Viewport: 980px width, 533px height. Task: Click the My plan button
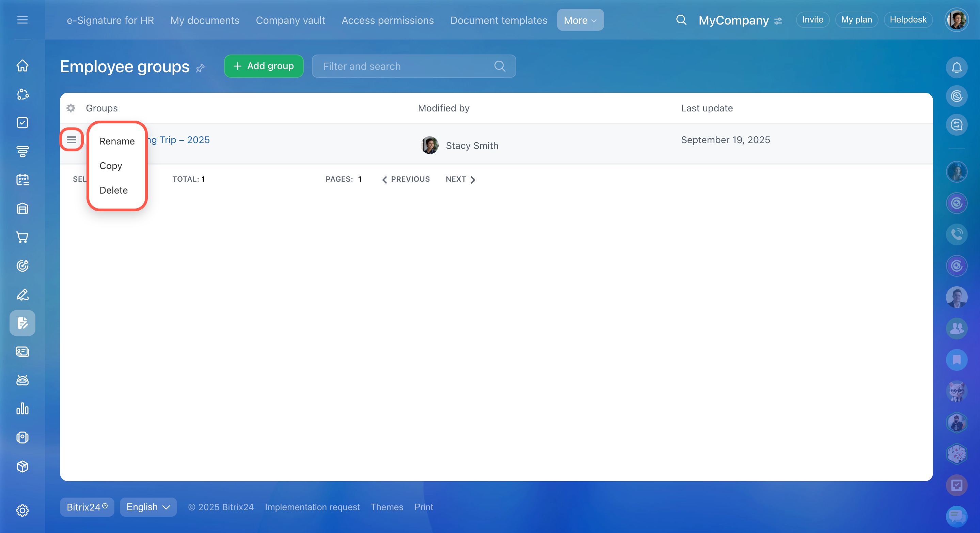pyautogui.click(x=856, y=20)
